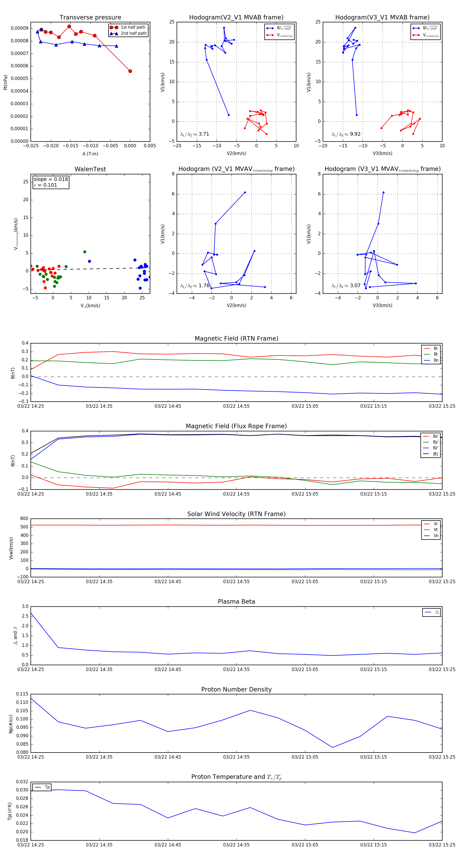
Task: Click the 'WalenTest' plot title
Action: [90, 169]
